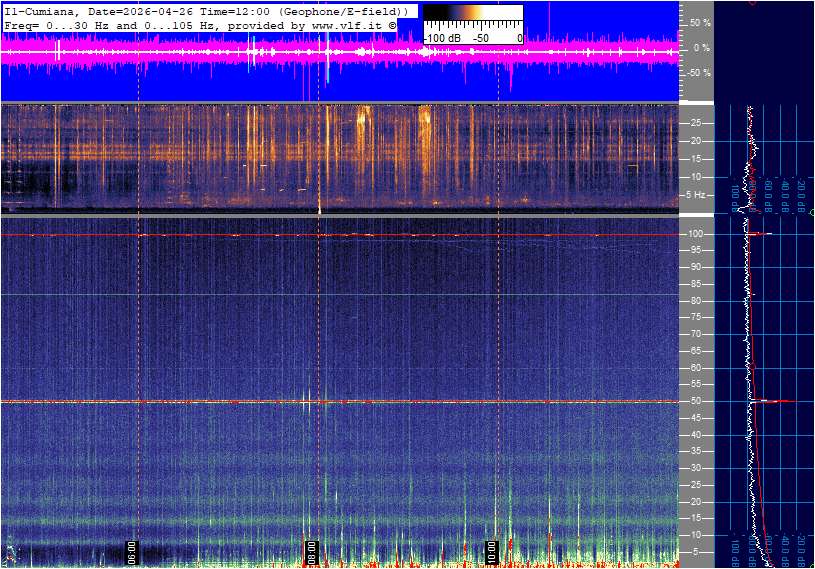Click the station title text I1-Cumiana
The width and height of the screenshot is (815, 569).
click(38, 10)
